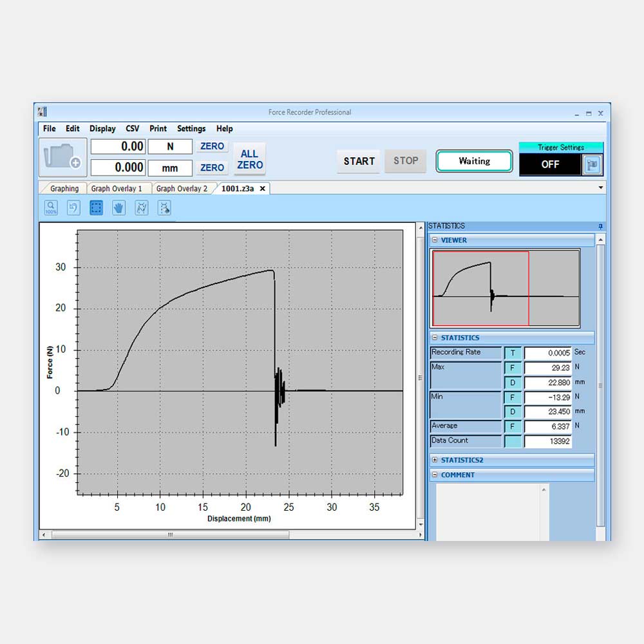Click the ALL ZERO button
The height and width of the screenshot is (644, 644).
[249, 159]
